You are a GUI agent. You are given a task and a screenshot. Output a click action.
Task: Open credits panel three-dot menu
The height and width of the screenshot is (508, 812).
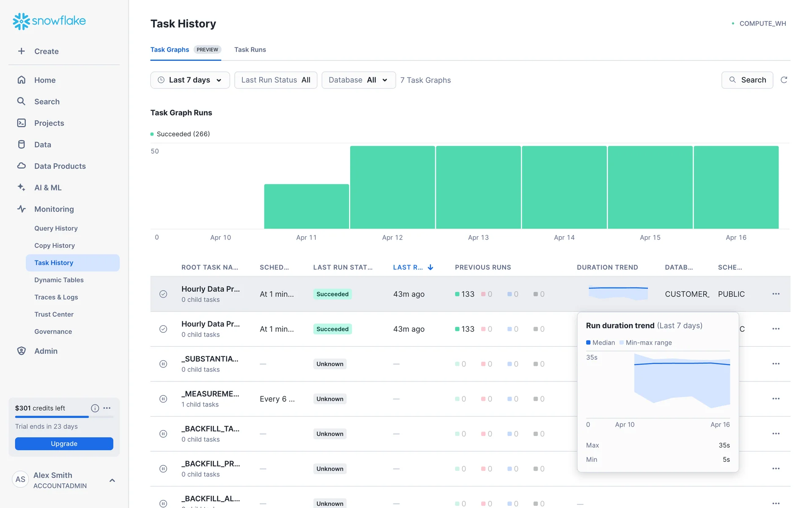point(107,408)
